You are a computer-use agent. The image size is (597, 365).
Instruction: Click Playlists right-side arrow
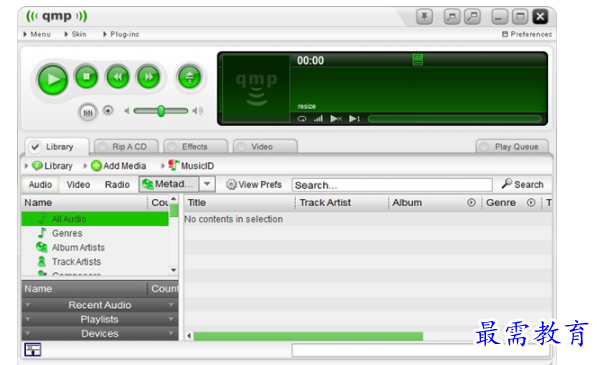pyautogui.click(x=171, y=319)
